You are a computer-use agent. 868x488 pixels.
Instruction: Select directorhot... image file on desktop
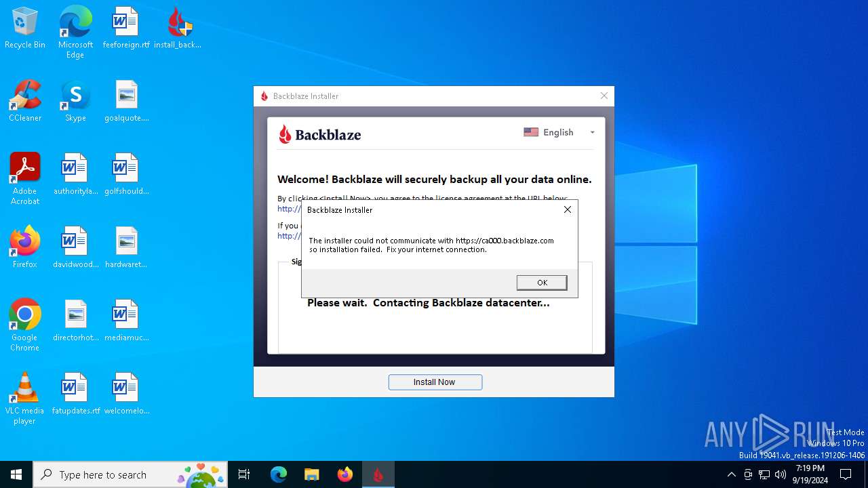point(75,321)
